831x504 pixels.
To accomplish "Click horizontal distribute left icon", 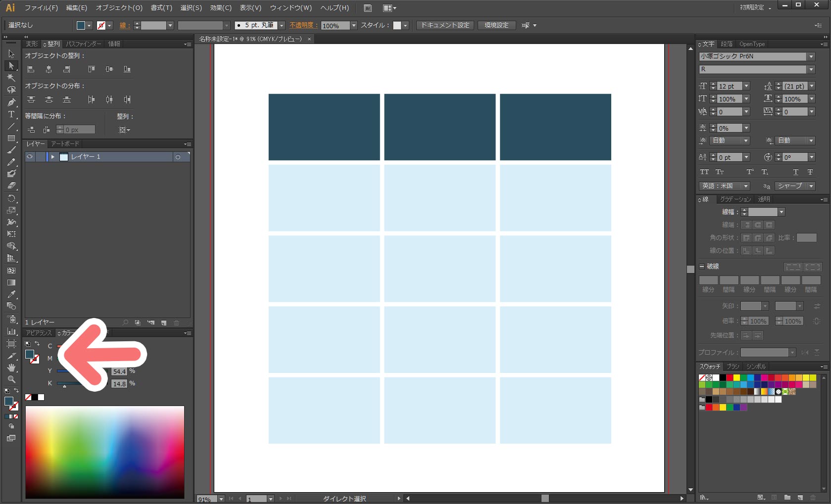I will [x=91, y=99].
